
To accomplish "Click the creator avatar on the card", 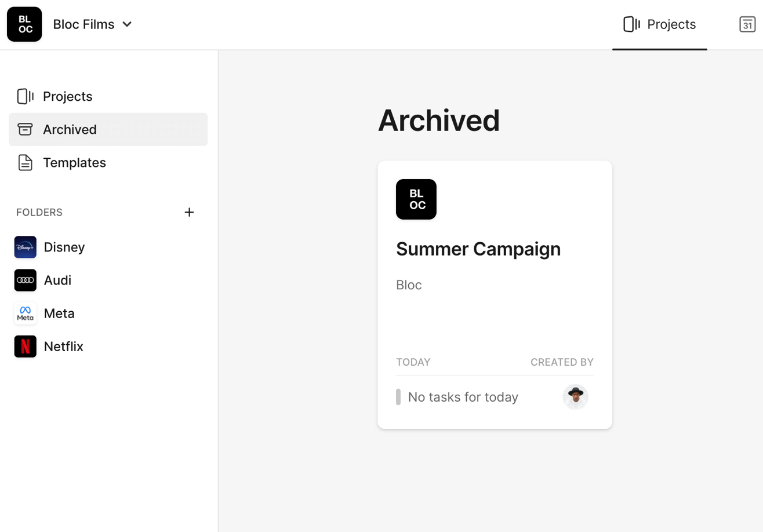I will point(575,397).
